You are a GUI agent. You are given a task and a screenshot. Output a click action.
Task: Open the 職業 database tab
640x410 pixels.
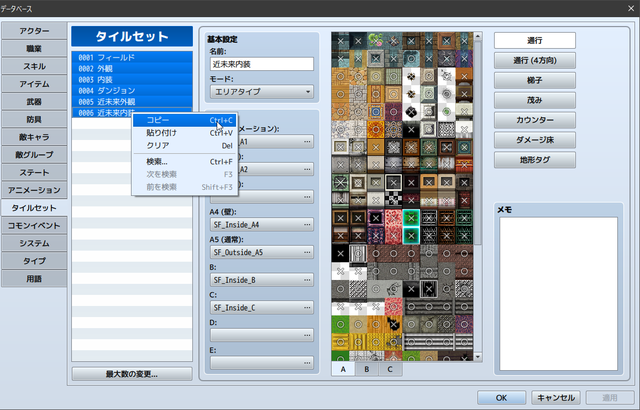(x=34, y=49)
